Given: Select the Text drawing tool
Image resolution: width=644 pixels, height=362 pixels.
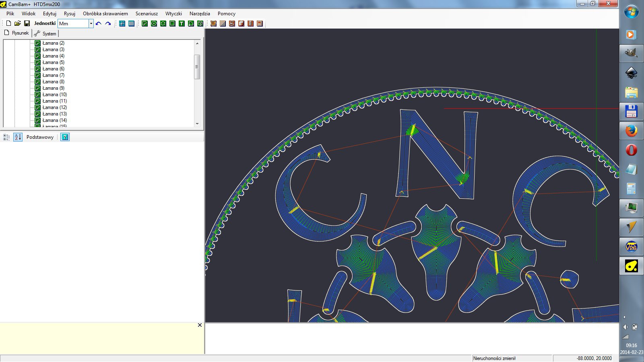Looking at the screenshot, I should [x=182, y=23].
